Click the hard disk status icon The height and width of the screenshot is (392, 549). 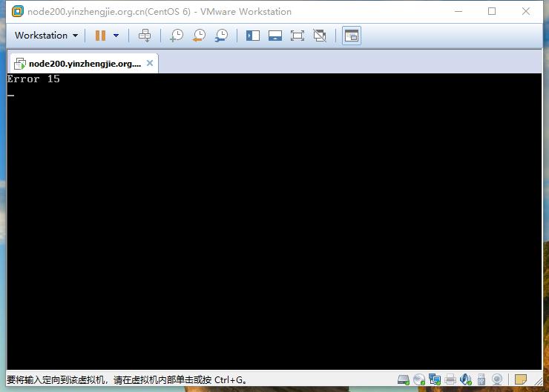point(404,379)
